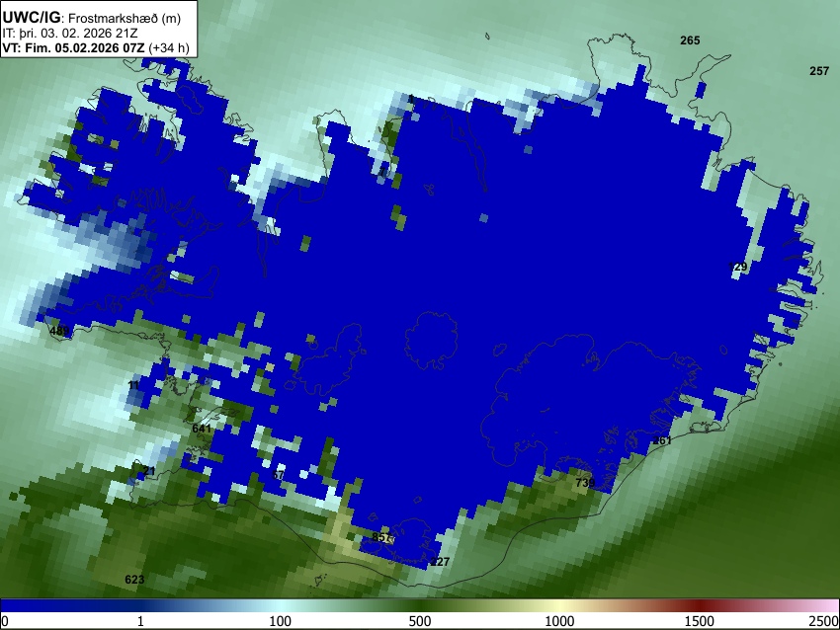Click the map value 257
The height and width of the screenshot is (630, 840).
pos(819,71)
